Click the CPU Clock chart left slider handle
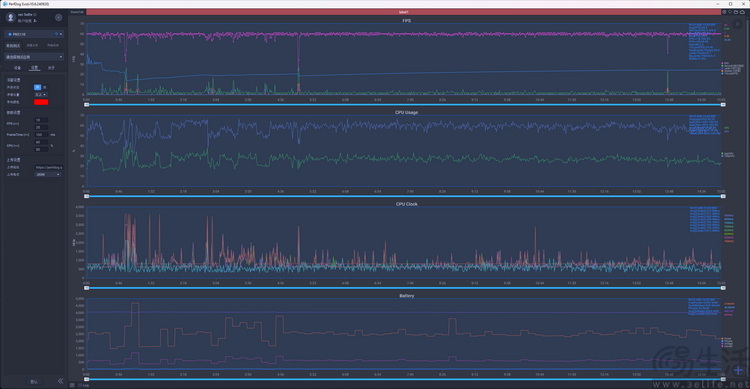 (x=87, y=288)
